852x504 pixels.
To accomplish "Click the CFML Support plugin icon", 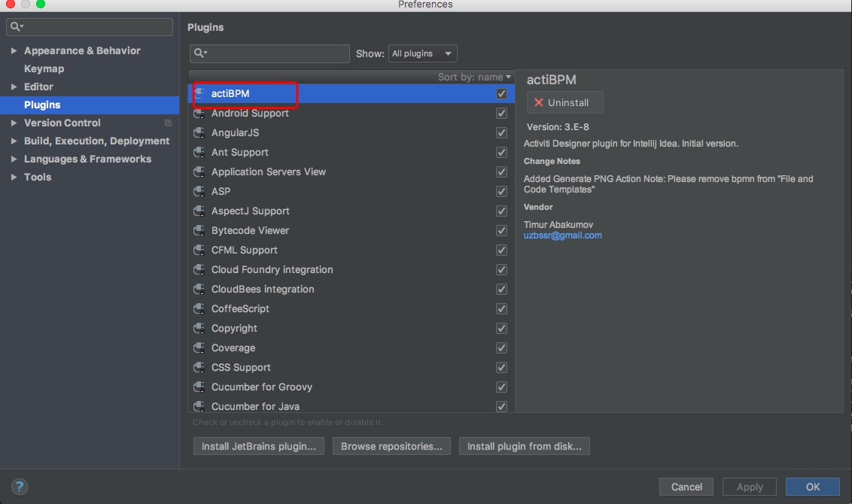I will [199, 250].
